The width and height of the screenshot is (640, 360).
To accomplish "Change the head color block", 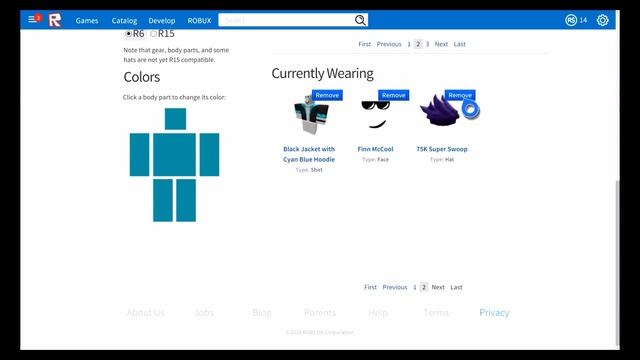I will click(176, 119).
